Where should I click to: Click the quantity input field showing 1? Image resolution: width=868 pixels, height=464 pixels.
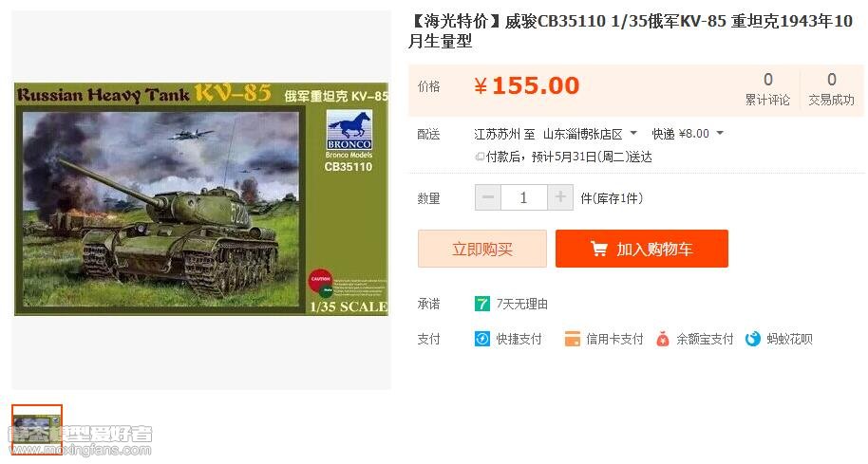pyautogui.click(x=523, y=197)
